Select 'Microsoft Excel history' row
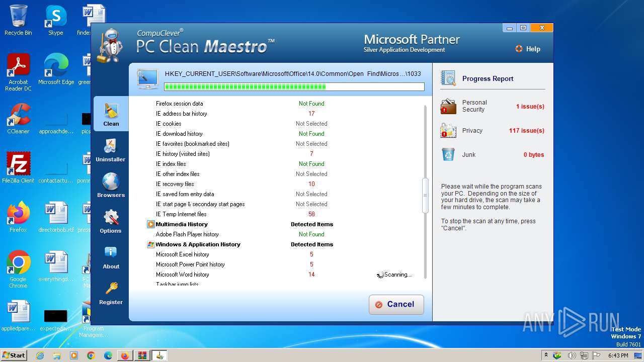The image size is (644, 362). 284,254
